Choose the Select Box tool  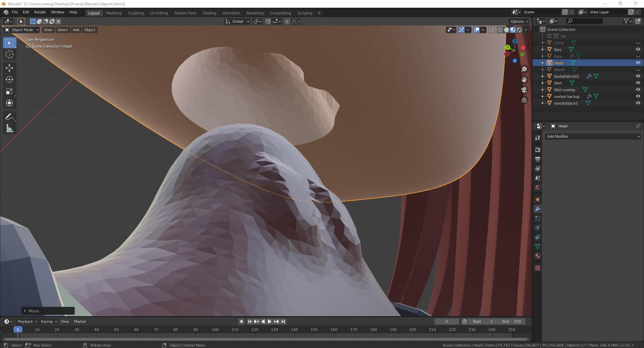pos(9,43)
